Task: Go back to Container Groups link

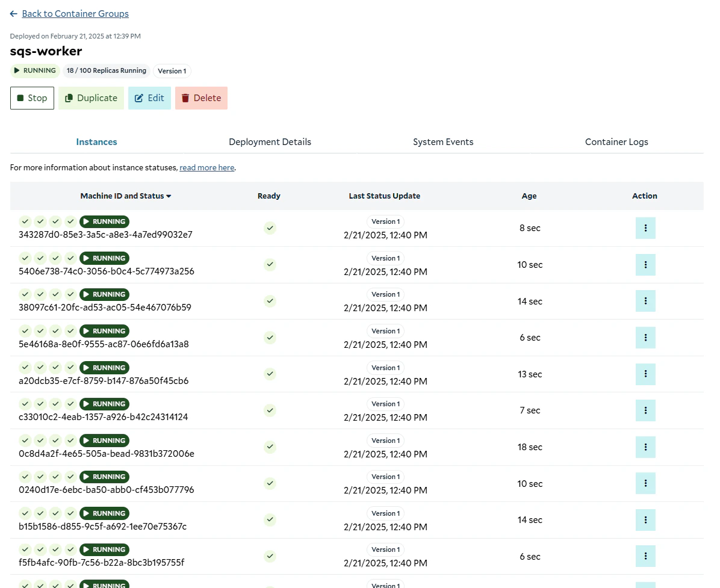Action: [x=75, y=14]
